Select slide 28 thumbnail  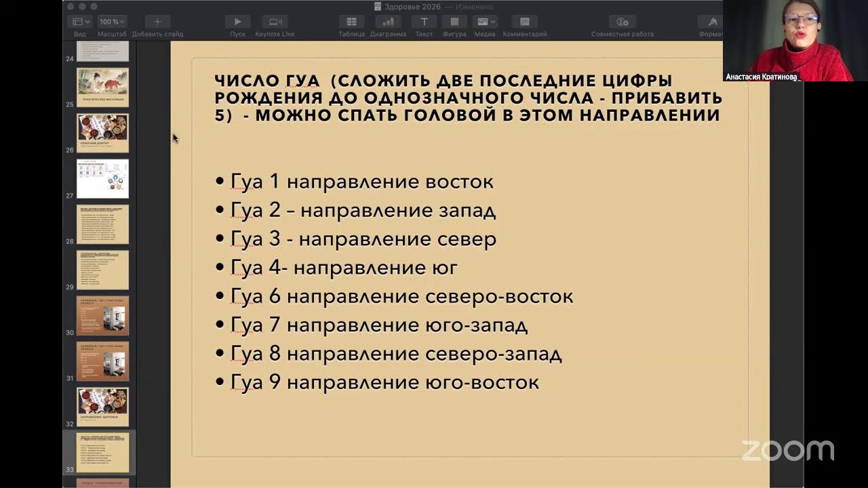pyautogui.click(x=102, y=224)
